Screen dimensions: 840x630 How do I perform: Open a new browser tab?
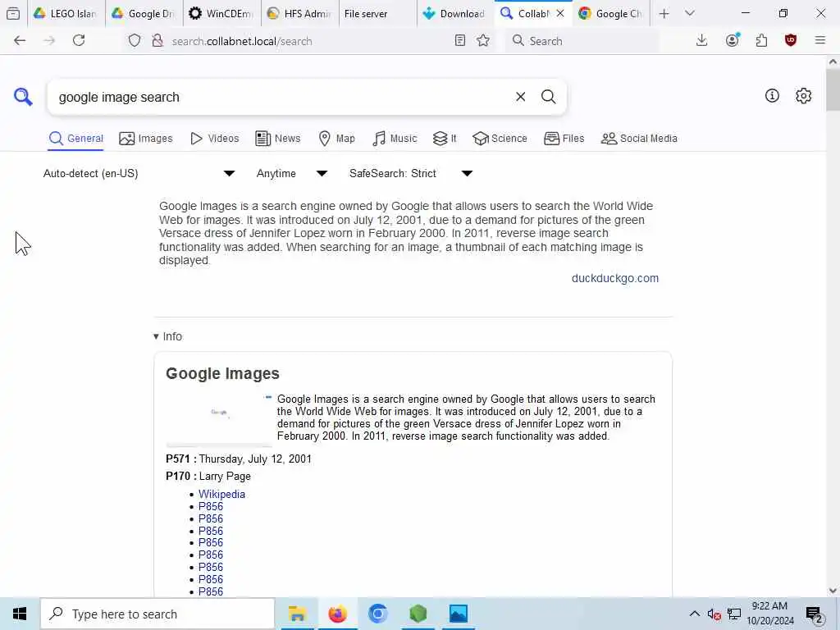tap(664, 14)
